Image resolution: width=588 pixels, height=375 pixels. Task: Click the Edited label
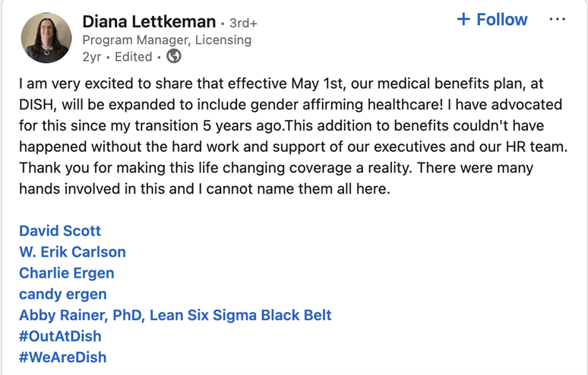(x=133, y=57)
